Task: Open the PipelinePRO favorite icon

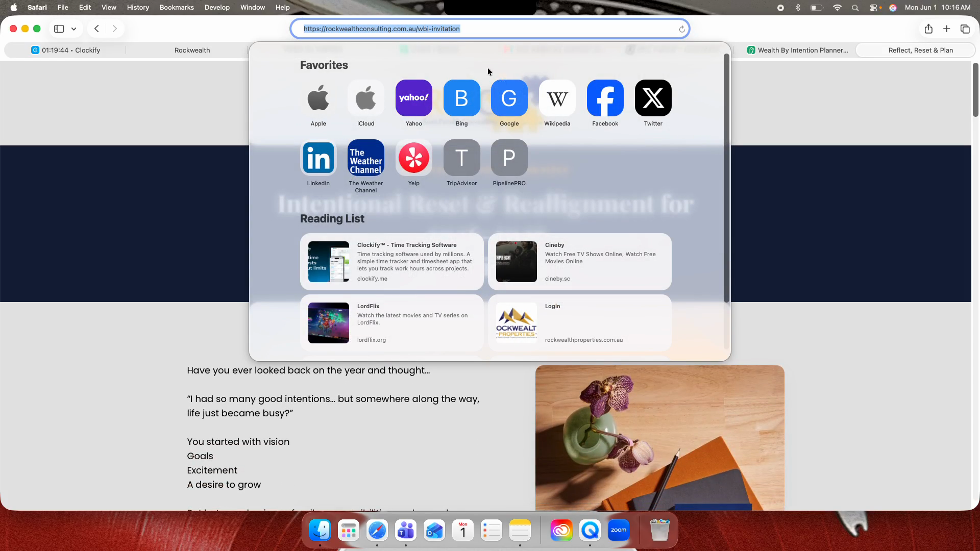Action: tap(509, 158)
